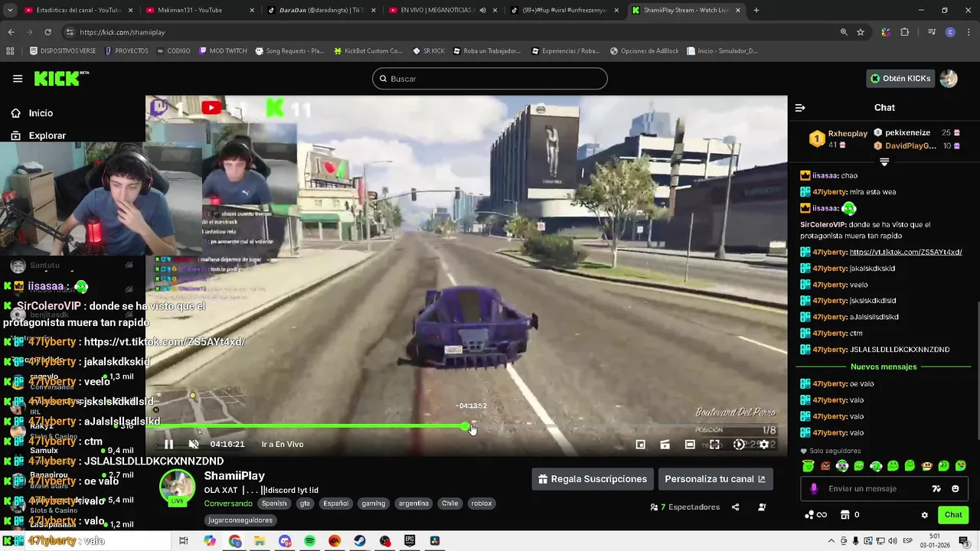This screenshot has width=980, height=551.
Task: Click the 'gta' tag
Action: [x=305, y=504]
